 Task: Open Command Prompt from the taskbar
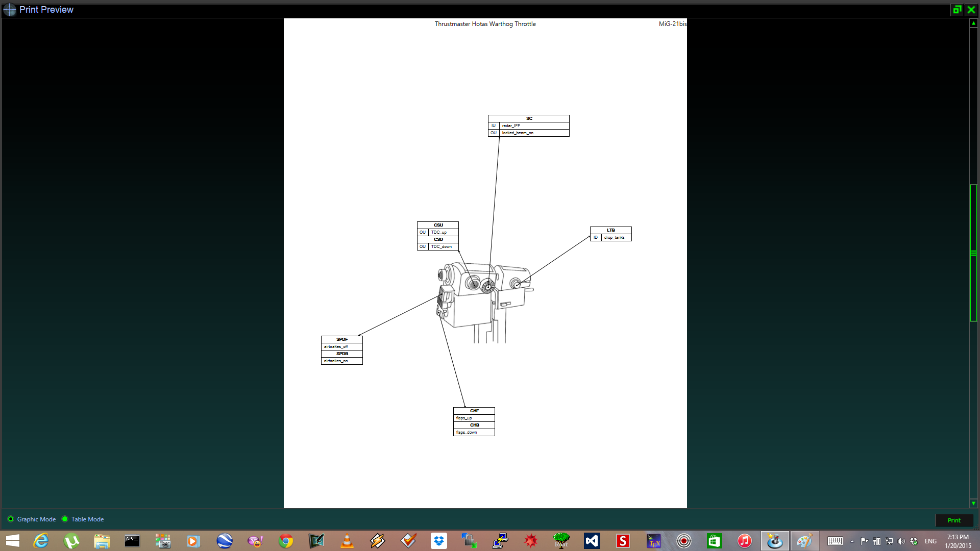tap(132, 541)
